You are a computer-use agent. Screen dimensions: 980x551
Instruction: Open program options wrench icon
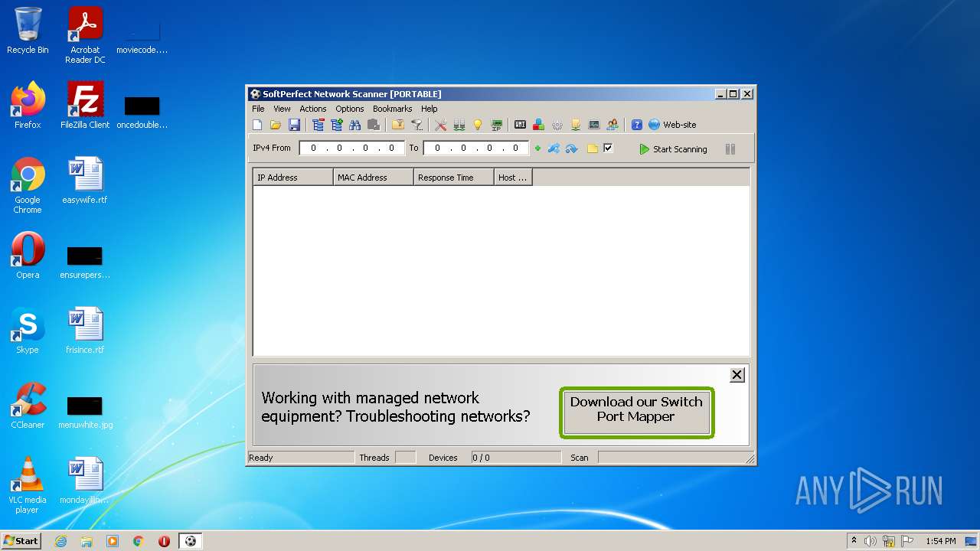tap(441, 125)
